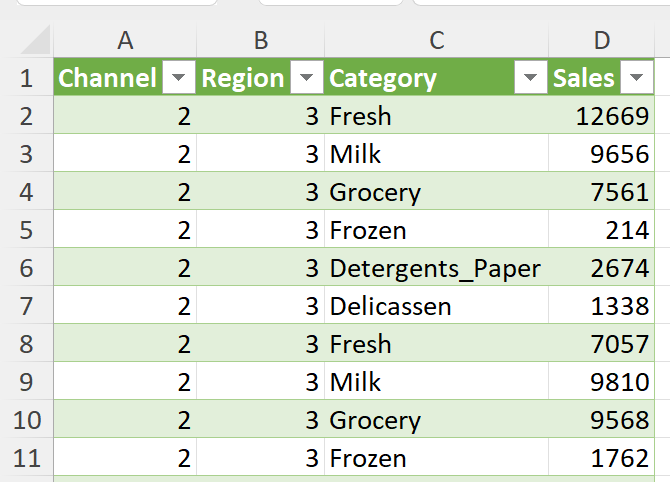Select column A header
This screenshot has width=670, height=482.
click(x=125, y=40)
